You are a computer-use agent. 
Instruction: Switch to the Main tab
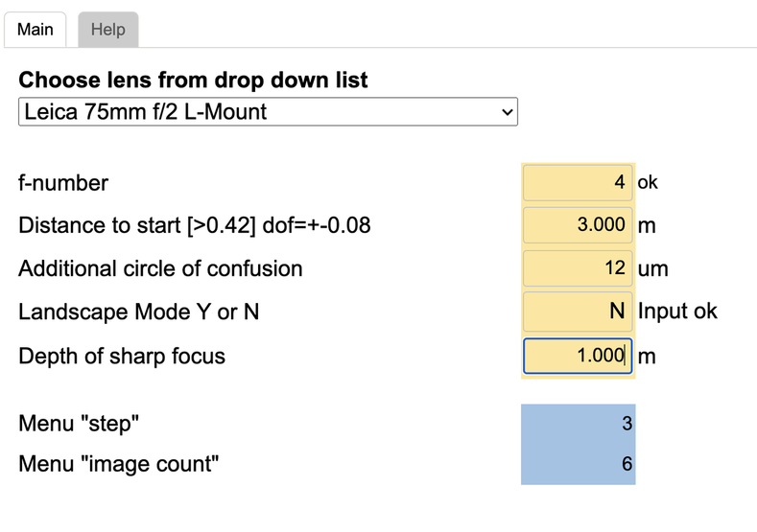tap(35, 30)
